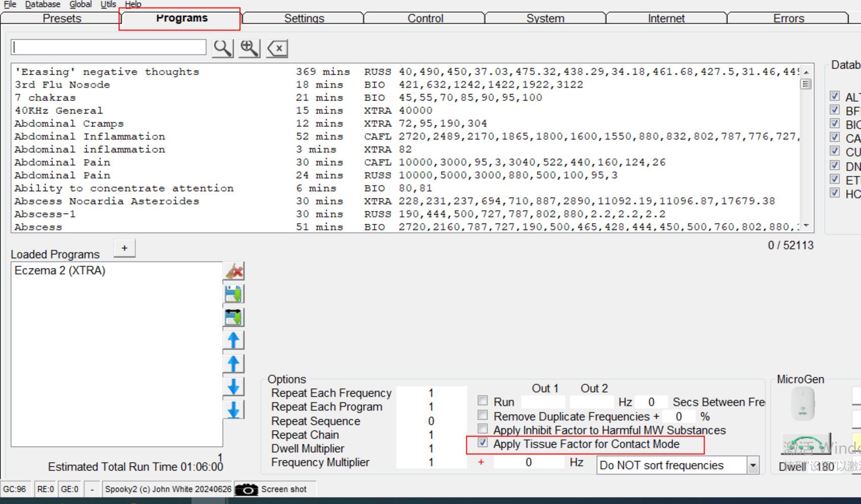The height and width of the screenshot is (504, 861).
Task: Open the Database menu
Action: [x=43, y=5]
